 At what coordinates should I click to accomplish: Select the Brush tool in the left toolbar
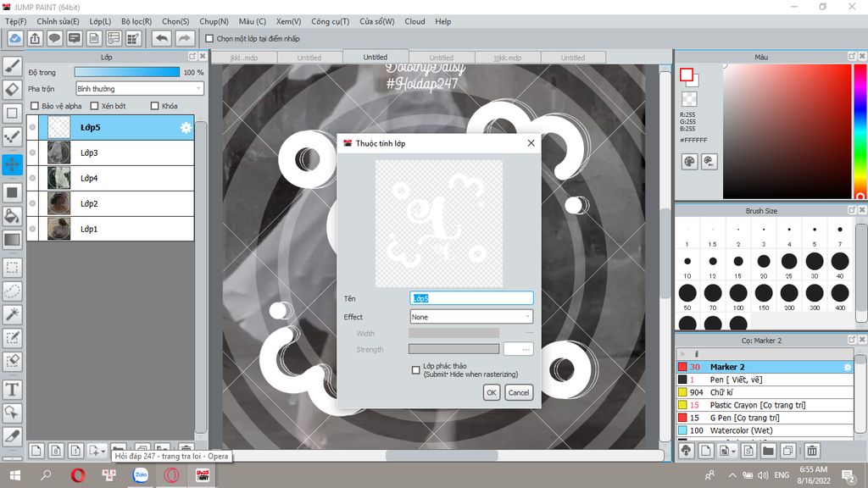point(12,66)
